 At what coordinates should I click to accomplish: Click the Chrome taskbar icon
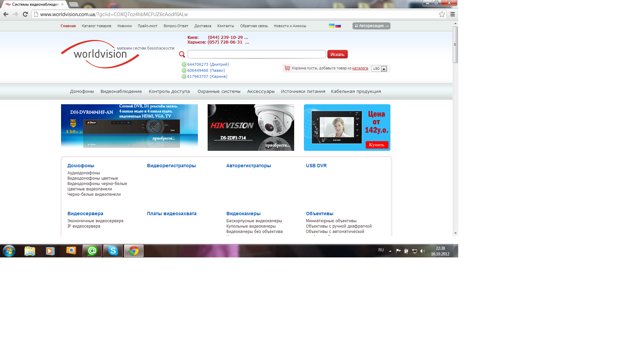pos(134,251)
